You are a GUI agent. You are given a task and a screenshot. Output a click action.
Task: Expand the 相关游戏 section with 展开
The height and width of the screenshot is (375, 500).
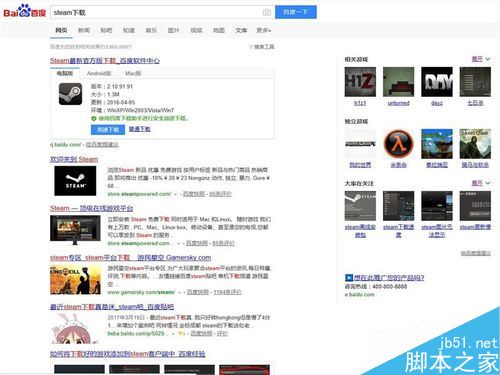[481, 59]
